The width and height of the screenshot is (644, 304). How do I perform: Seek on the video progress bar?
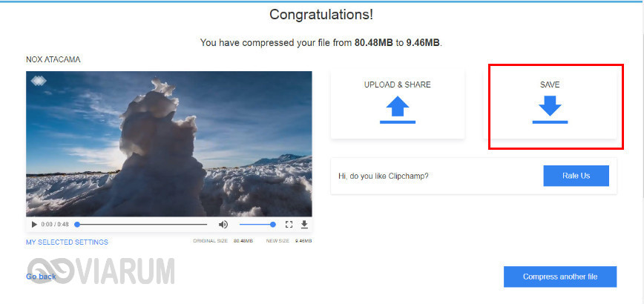click(x=141, y=225)
